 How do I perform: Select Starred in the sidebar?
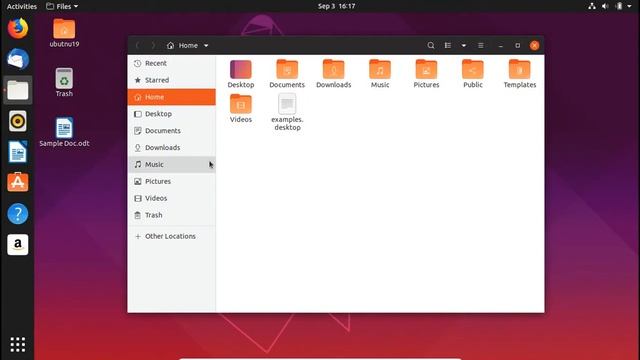pyautogui.click(x=171, y=80)
